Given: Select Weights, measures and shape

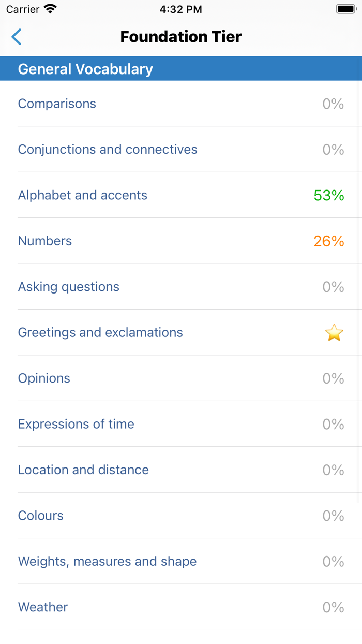Looking at the screenshot, I should (x=107, y=561).
